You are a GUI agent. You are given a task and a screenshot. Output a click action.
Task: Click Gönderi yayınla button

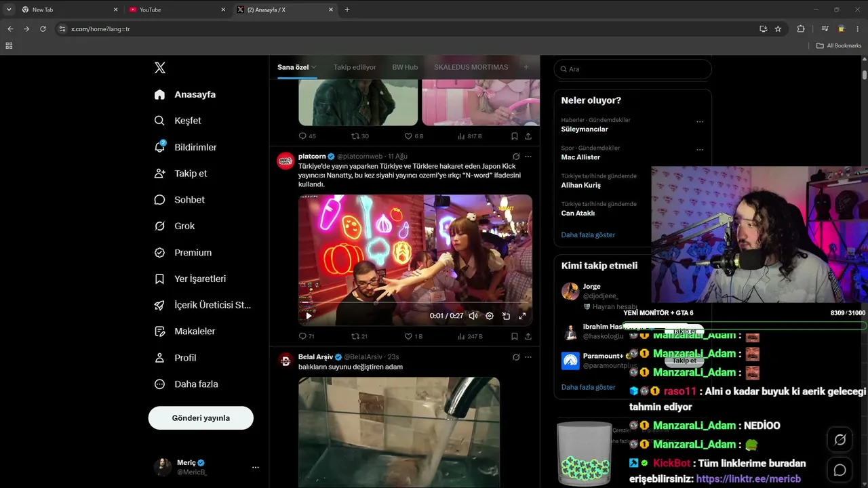pos(201,418)
